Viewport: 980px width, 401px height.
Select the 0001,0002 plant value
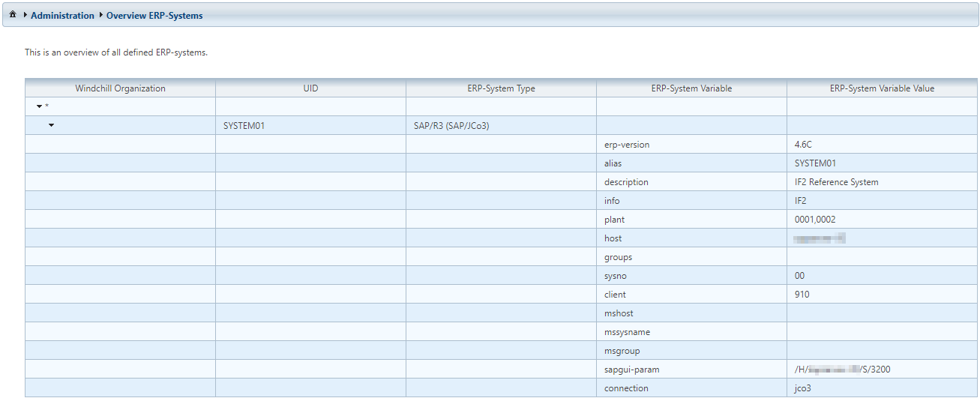(814, 220)
